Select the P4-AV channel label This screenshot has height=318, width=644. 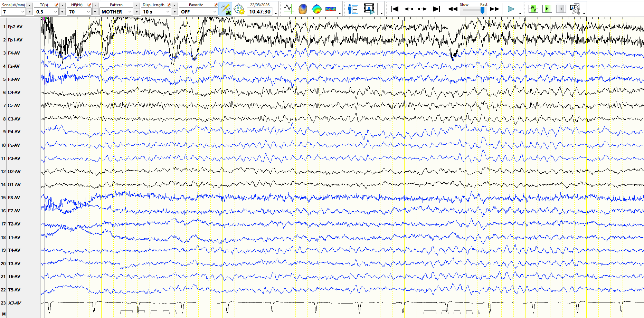tap(14, 132)
